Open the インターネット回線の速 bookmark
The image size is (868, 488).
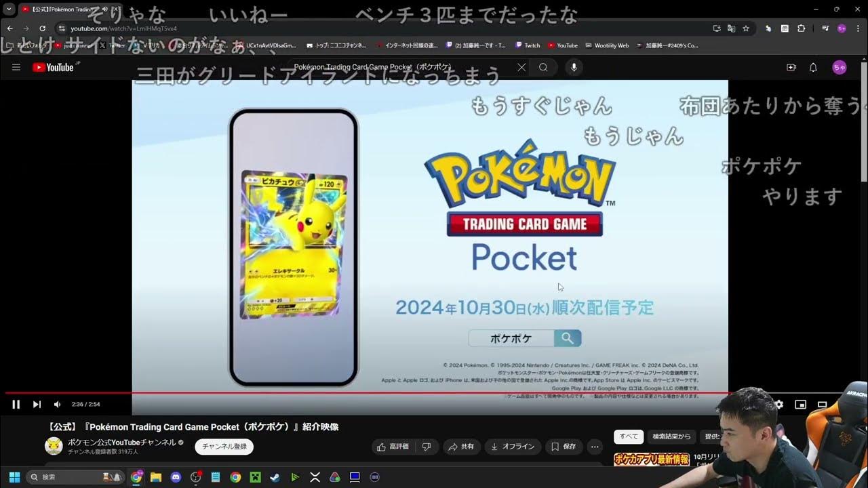(408, 45)
